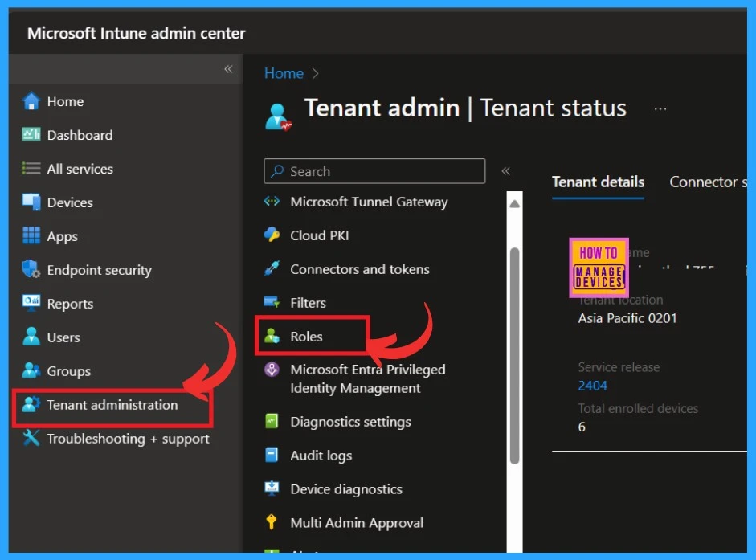Click the 'Microsoft Intune admin center' title
This screenshot has width=756, height=560.
136,33
